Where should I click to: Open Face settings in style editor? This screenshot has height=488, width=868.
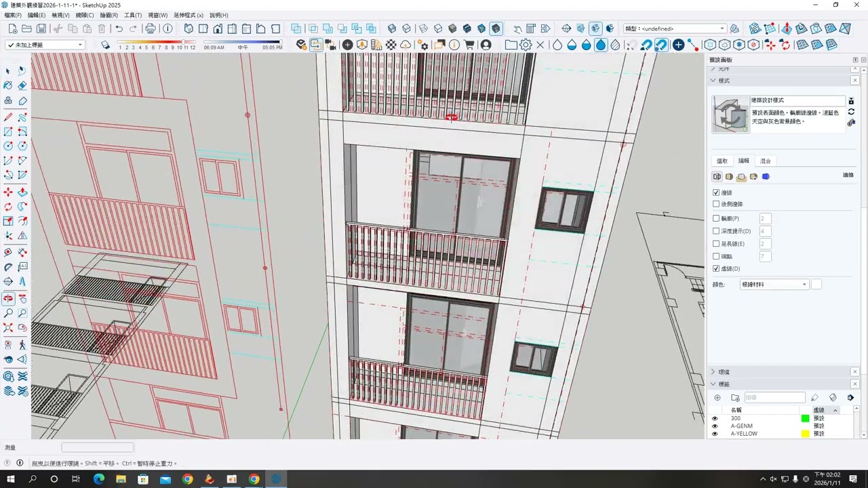point(729,176)
